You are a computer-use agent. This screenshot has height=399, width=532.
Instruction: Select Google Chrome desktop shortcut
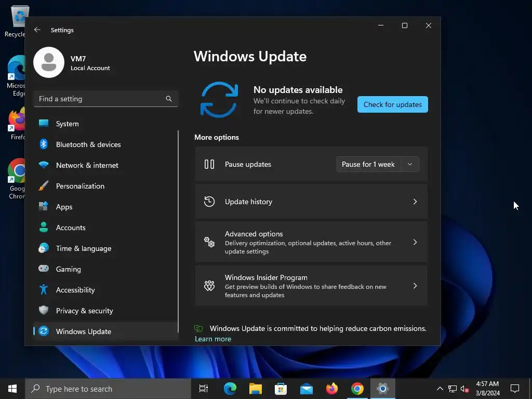[17, 179]
